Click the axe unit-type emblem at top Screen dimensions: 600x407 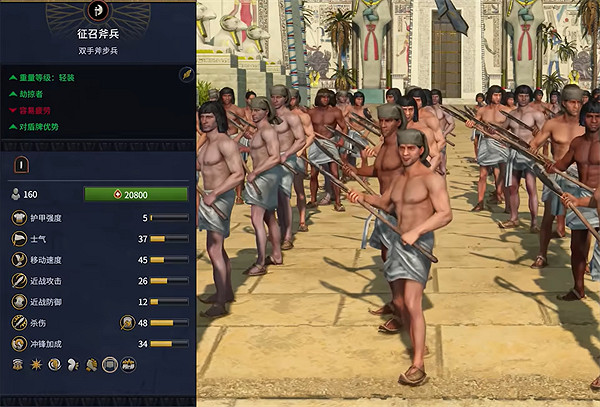pos(98,10)
